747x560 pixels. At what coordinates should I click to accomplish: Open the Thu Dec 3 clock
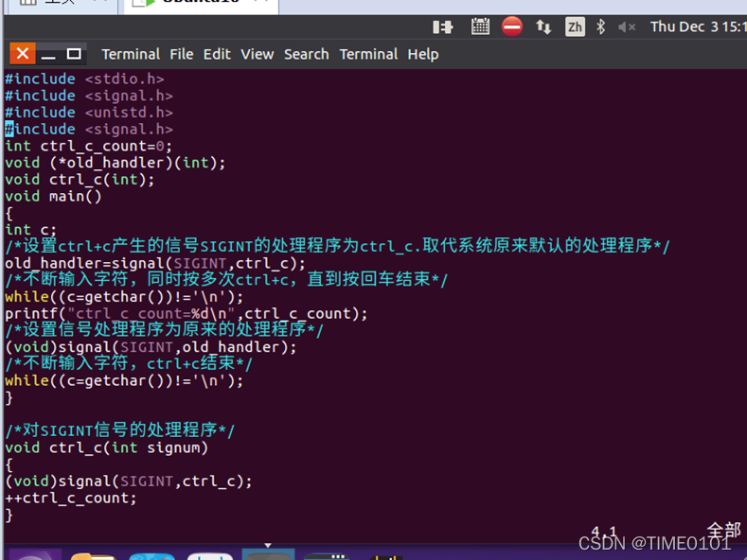click(x=698, y=26)
